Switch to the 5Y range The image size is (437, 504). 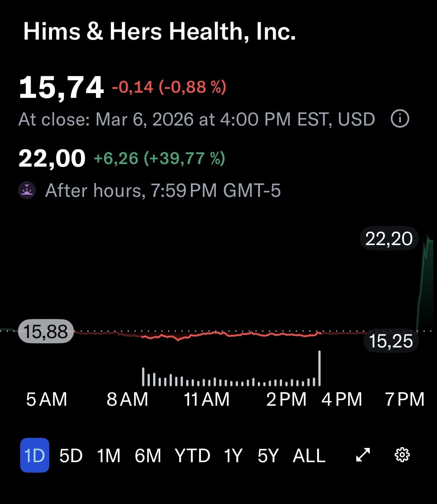pyautogui.click(x=268, y=455)
